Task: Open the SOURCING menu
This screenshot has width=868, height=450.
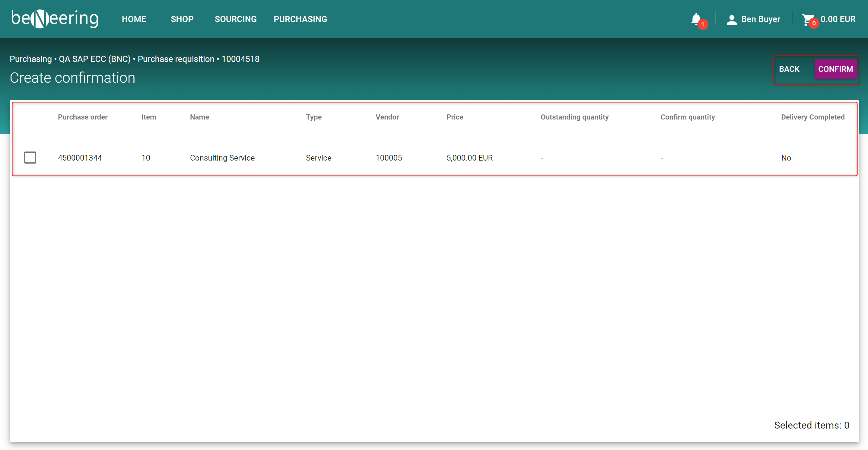Action: pyautogui.click(x=236, y=19)
